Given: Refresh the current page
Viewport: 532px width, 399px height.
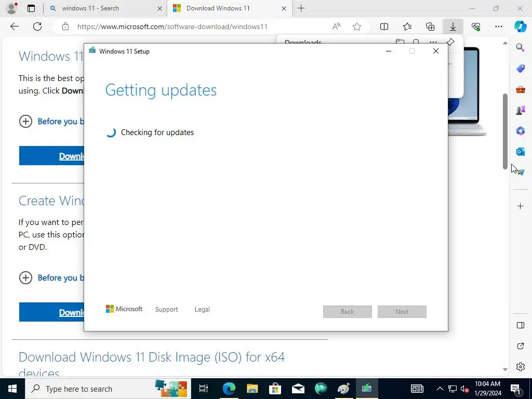Looking at the screenshot, I should click(37, 26).
